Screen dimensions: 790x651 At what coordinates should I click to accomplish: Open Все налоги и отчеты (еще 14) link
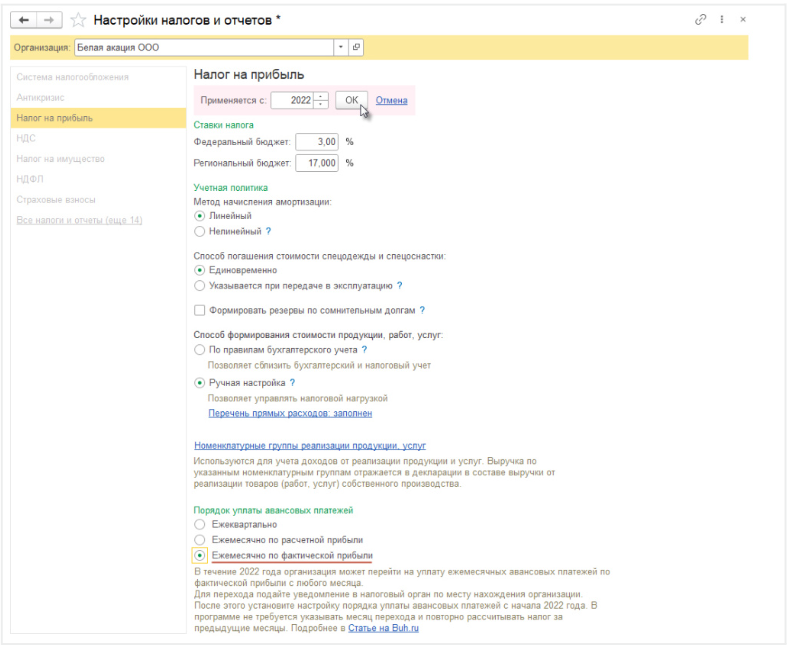(79, 220)
